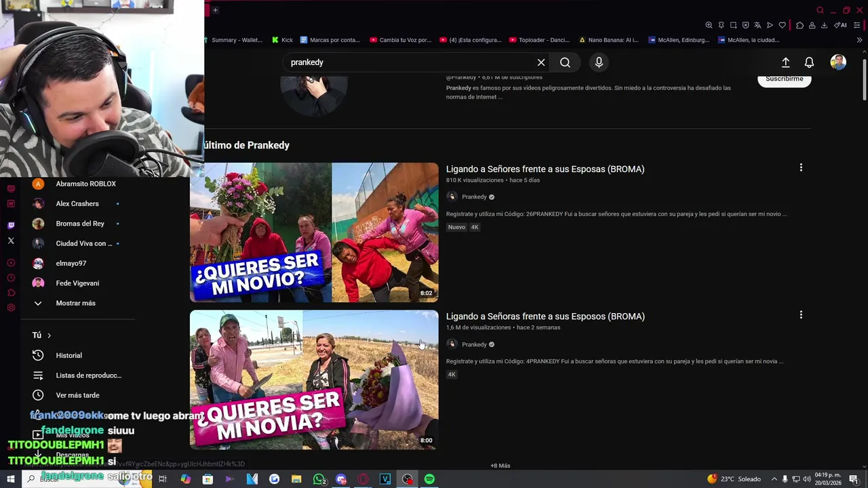The image size is (868, 488).
Task: Open the Toploader - Dancin... bookmark
Action: (540, 40)
